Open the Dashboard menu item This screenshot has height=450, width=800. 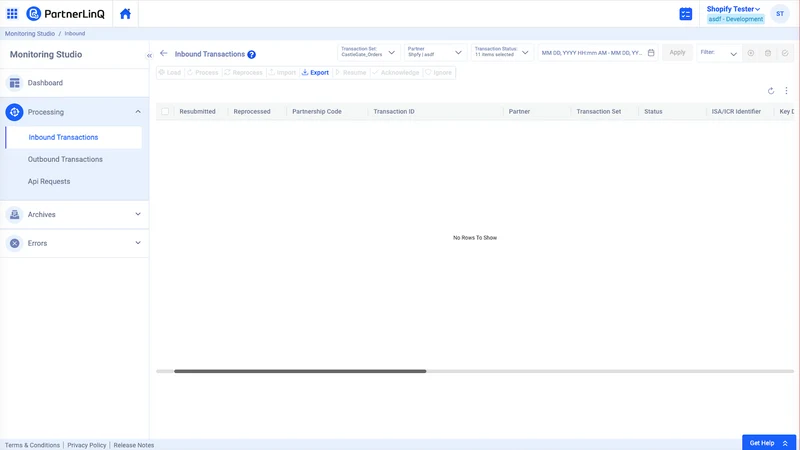[74, 83]
